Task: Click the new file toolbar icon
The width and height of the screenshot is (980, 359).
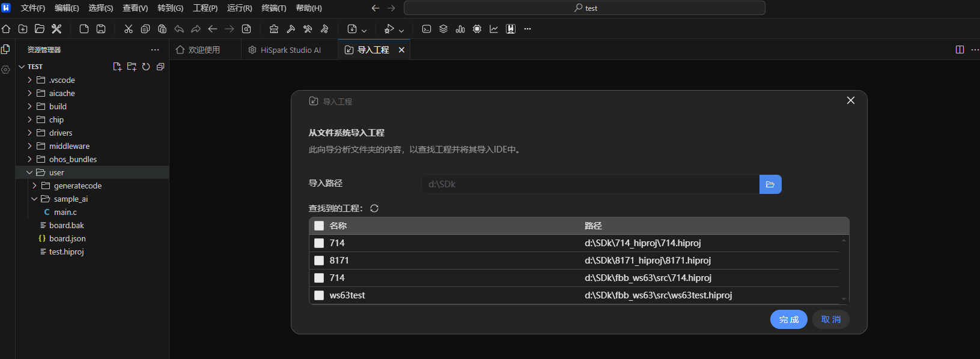Action: click(x=84, y=29)
